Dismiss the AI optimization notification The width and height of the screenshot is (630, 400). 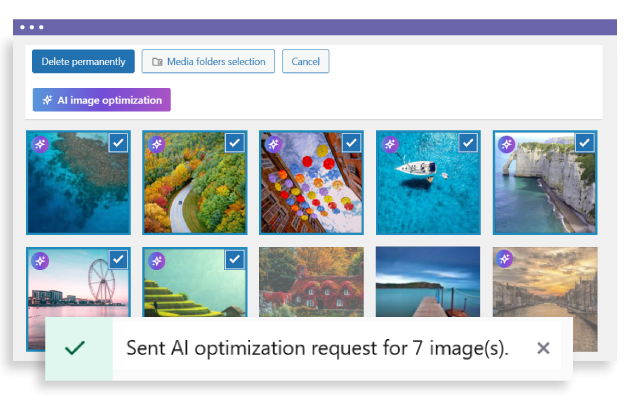tap(543, 348)
